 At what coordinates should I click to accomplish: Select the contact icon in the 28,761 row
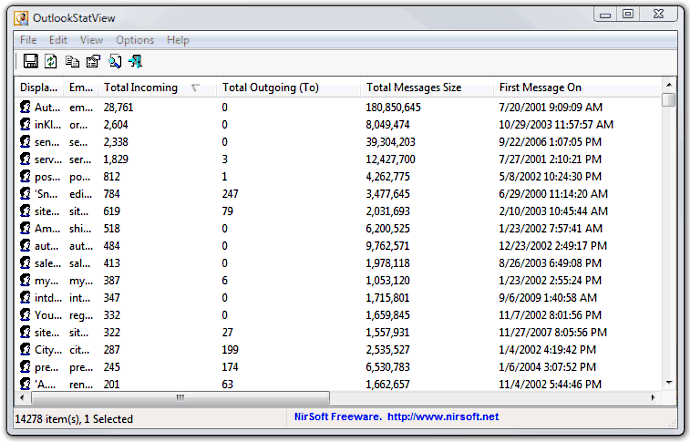(25, 107)
